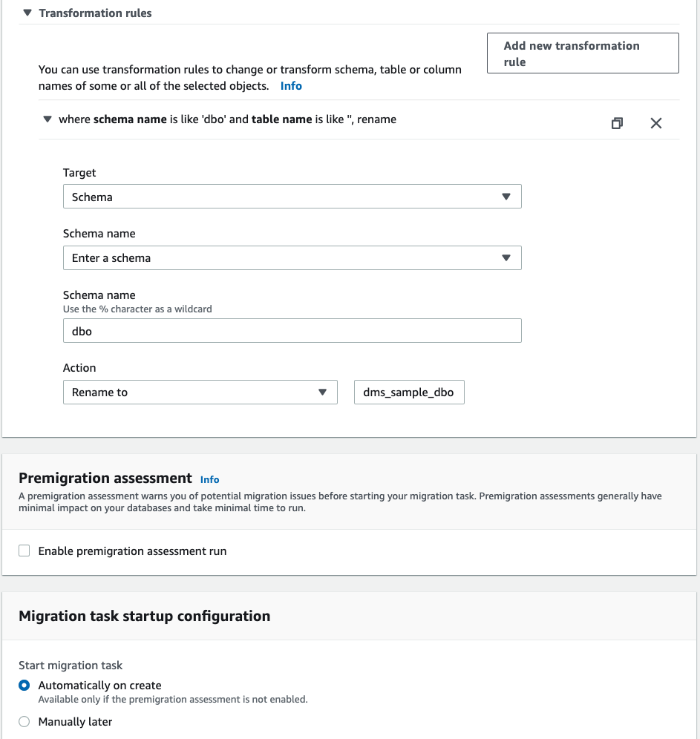
Task: Click the Transformation rules section heading
Action: tap(95, 13)
